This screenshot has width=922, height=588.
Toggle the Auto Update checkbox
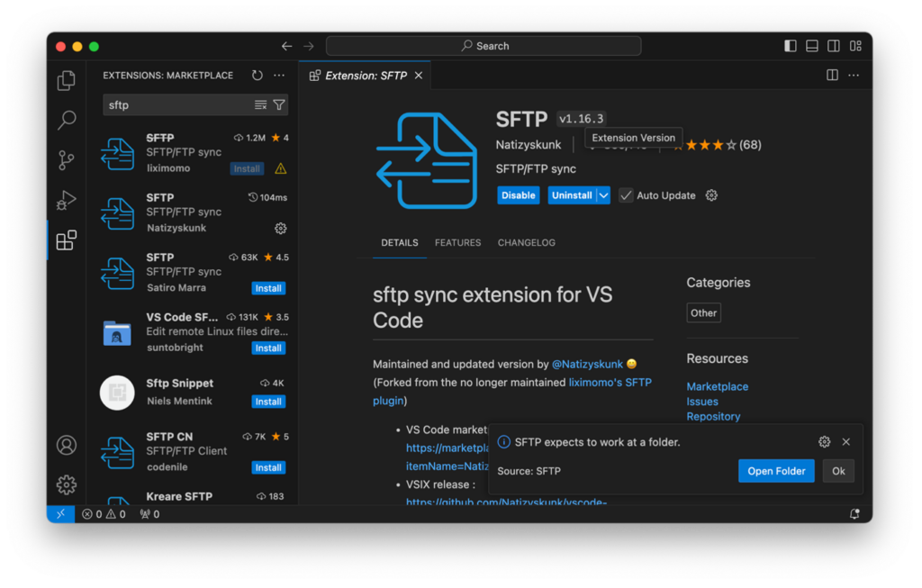[627, 195]
